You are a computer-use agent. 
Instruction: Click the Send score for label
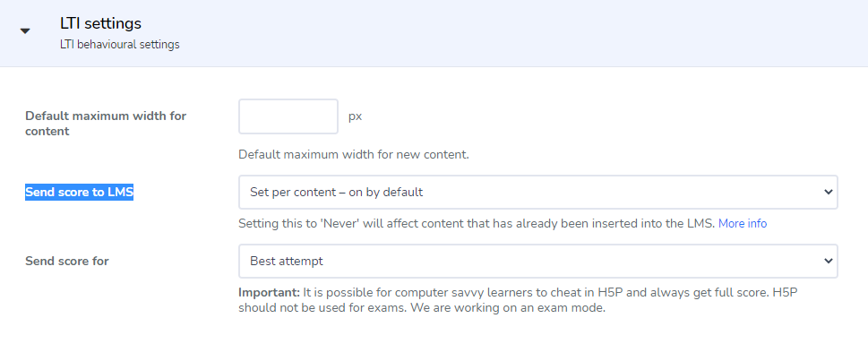tap(67, 261)
